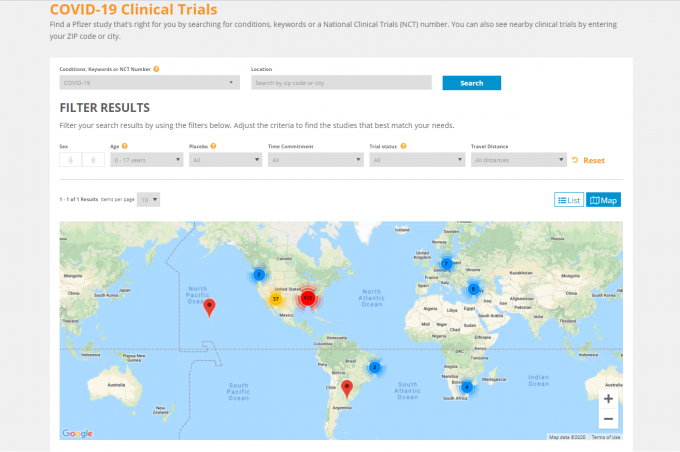Open the Placebo filter dropdown
The height and width of the screenshot is (452, 680).
tap(226, 160)
